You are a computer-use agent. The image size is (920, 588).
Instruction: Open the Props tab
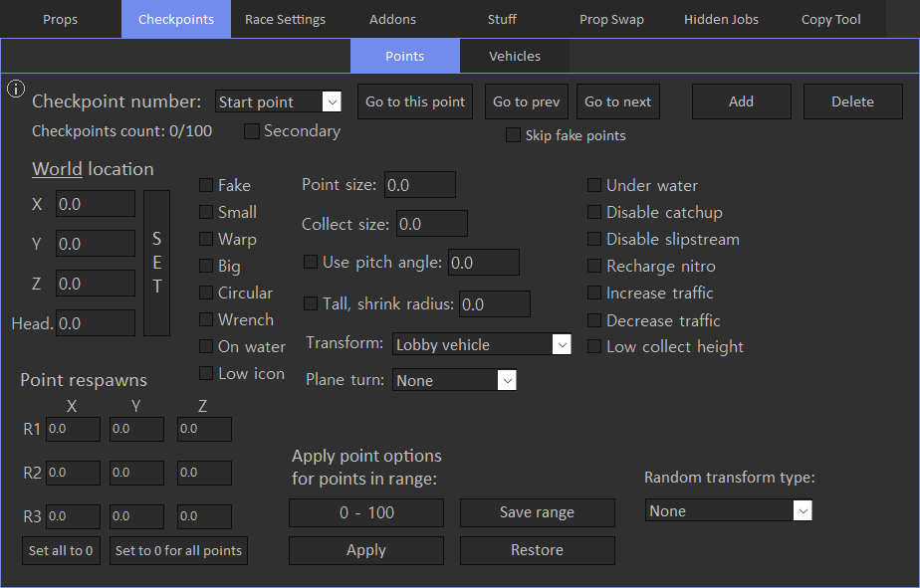point(61,19)
